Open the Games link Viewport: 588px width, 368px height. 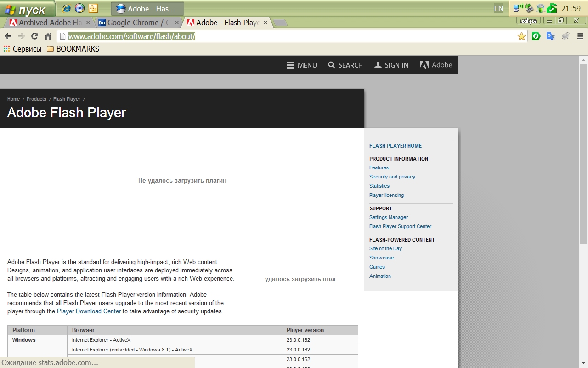pyautogui.click(x=377, y=267)
